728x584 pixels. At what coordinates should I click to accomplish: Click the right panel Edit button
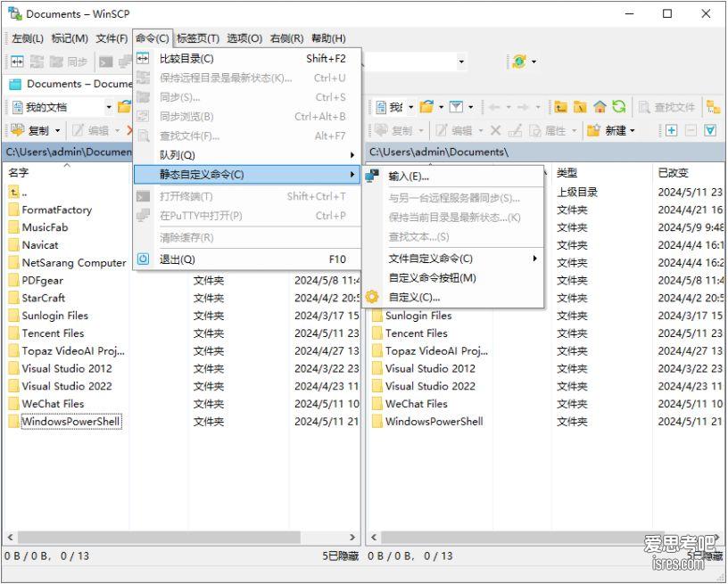[x=454, y=131]
